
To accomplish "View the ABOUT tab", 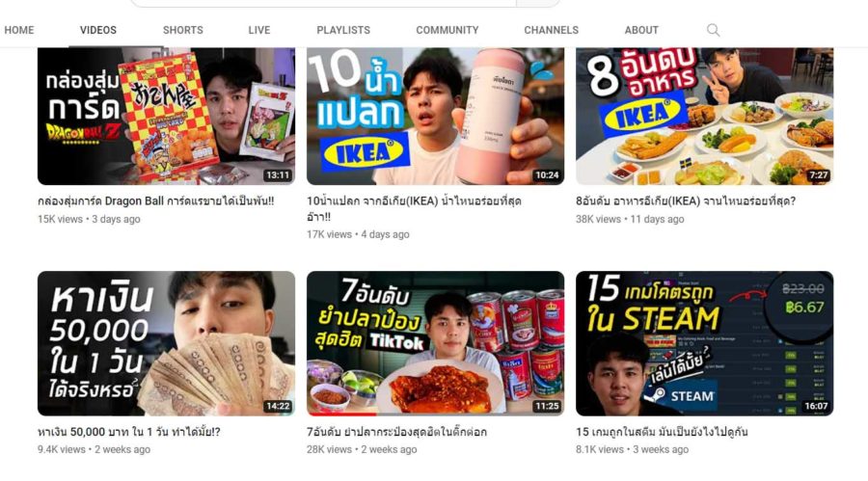I will click(641, 30).
